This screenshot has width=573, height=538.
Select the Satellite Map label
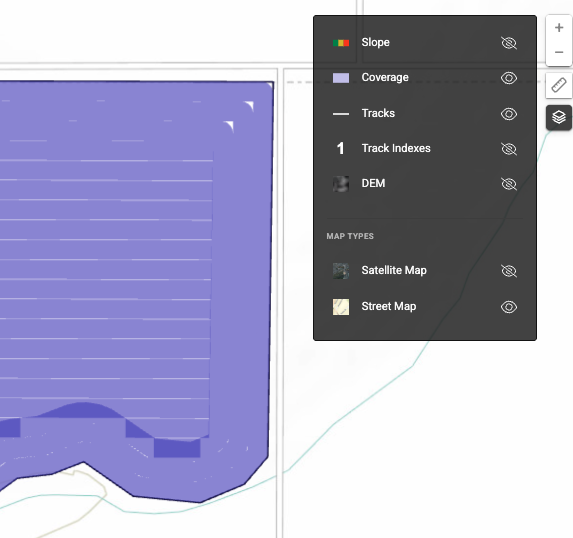click(x=394, y=270)
